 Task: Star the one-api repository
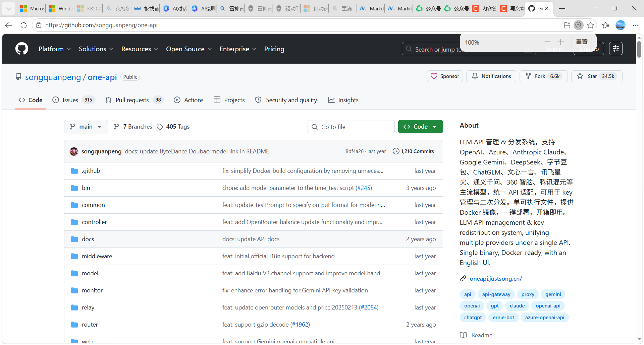597,76
